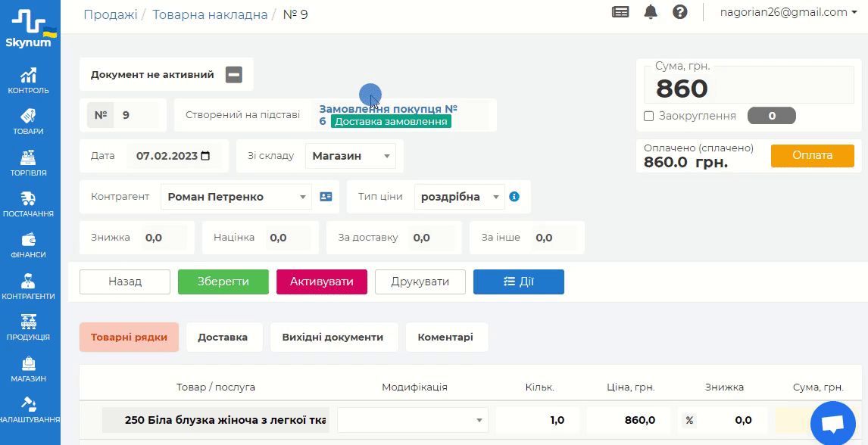The image size is (868, 445).
Task: Click the Доставка замовлення status badge
Action: coord(391,122)
